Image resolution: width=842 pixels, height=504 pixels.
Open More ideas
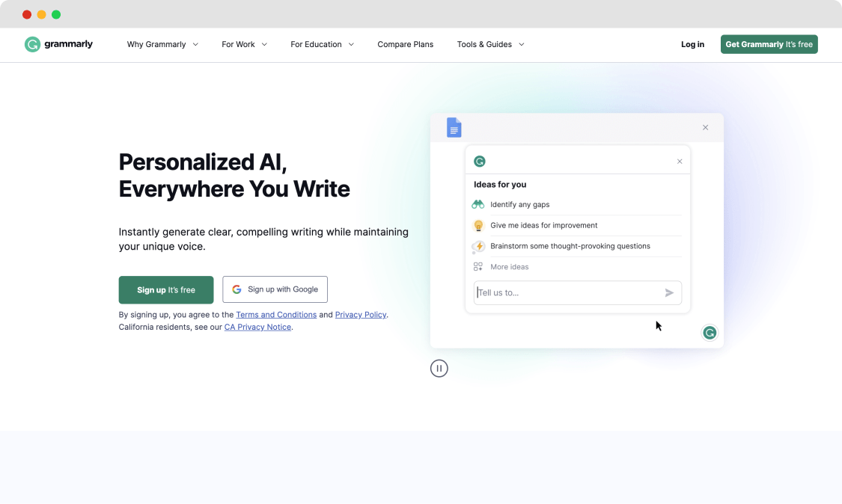[509, 267]
